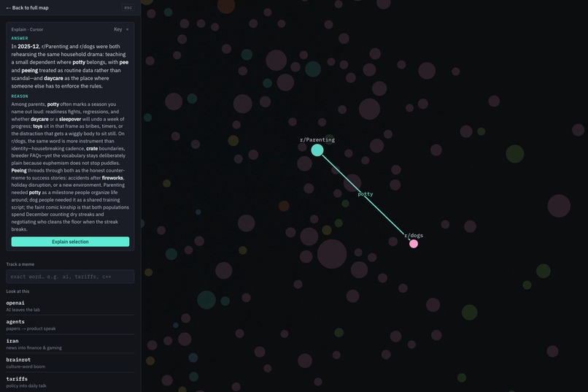Viewport: 588px width, 392px height.
Task: Select the tariffs meme suggestion
Action: [70, 382]
